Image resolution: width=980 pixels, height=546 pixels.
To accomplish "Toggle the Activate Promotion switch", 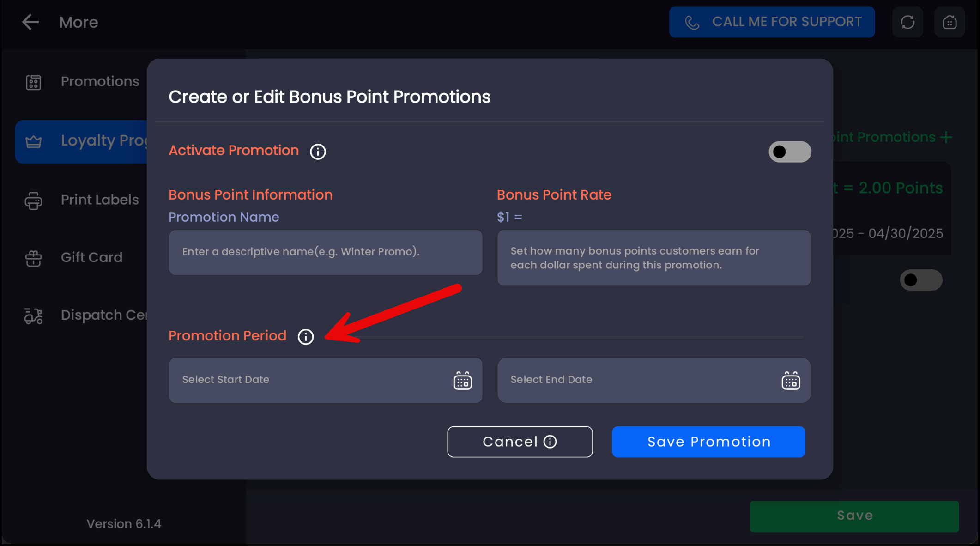I will 789,152.
